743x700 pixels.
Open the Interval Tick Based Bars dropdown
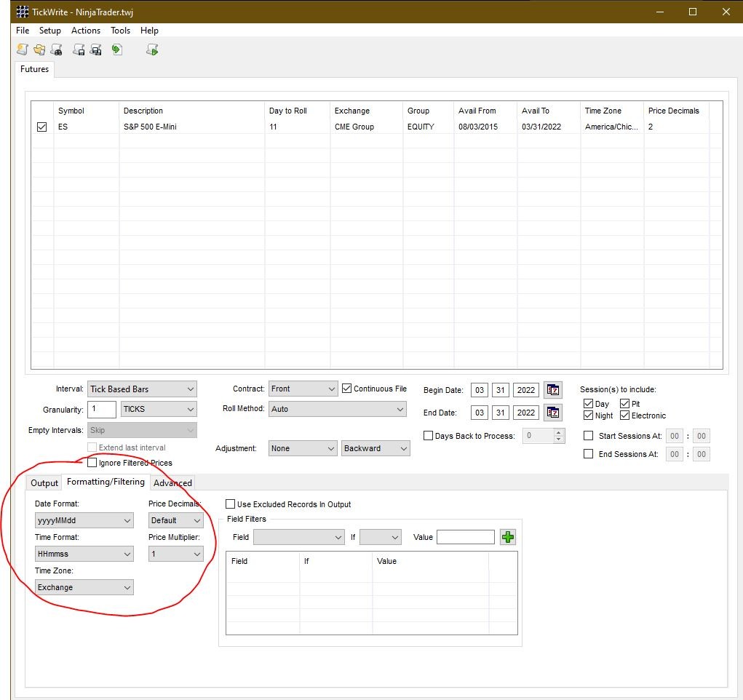pos(142,389)
